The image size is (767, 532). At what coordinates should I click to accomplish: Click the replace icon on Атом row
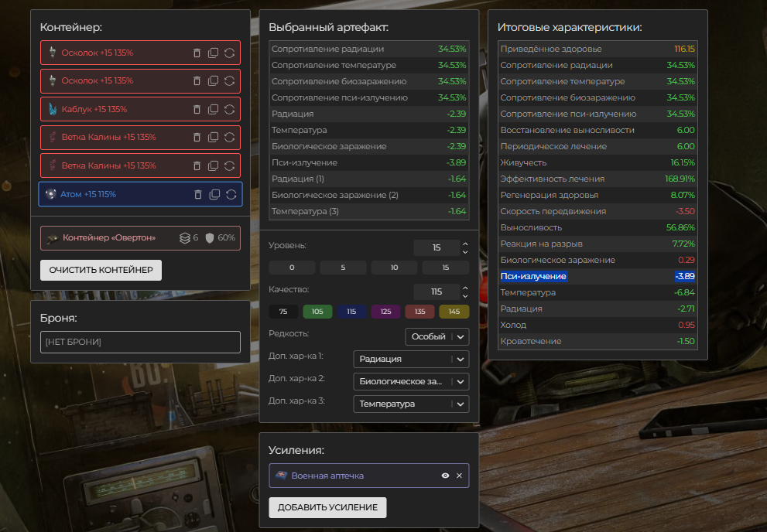coord(231,194)
